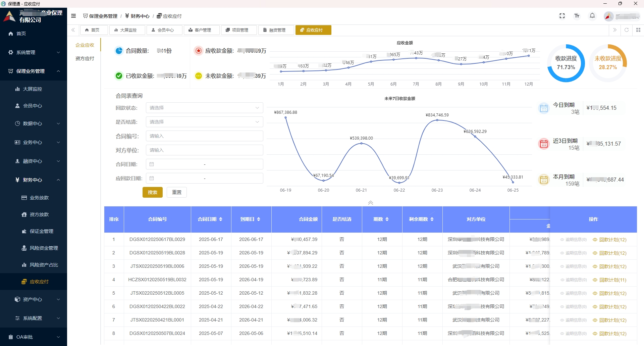This screenshot has width=644, height=346.
Task: Click the 搜索 button
Action: click(x=152, y=192)
